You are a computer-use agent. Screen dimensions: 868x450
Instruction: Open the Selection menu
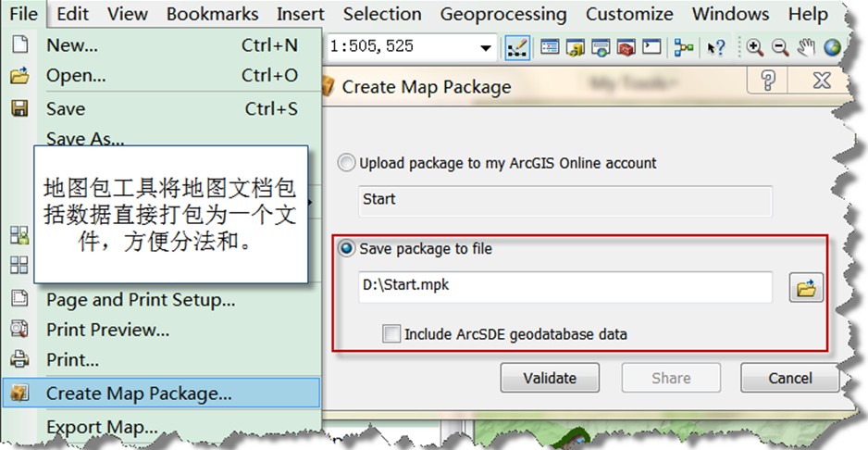[382, 14]
